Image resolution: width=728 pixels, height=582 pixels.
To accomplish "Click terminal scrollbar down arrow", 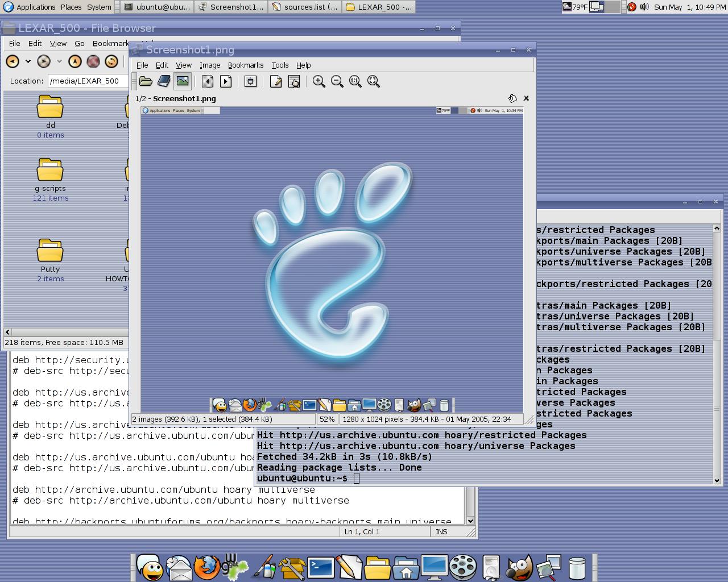I will click(x=717, y=480).
